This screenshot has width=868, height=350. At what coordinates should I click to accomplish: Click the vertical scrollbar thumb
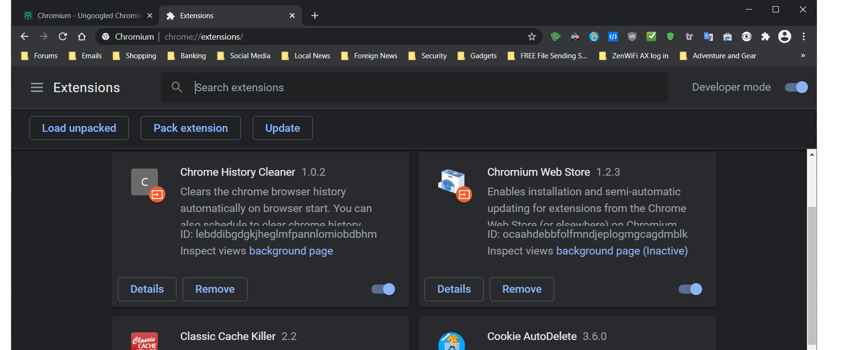point(812,275)
